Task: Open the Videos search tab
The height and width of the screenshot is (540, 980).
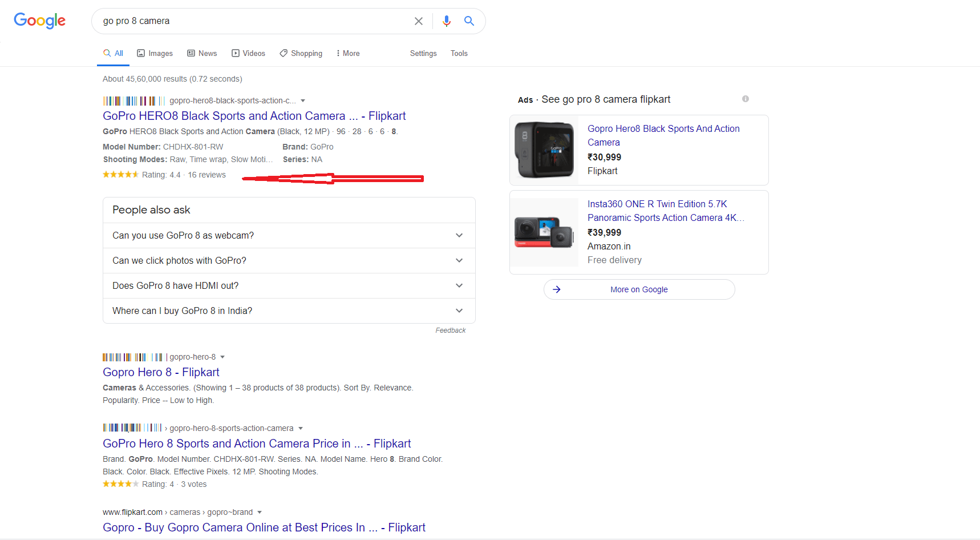Action: pyautogui.click(x=248, y=53)
